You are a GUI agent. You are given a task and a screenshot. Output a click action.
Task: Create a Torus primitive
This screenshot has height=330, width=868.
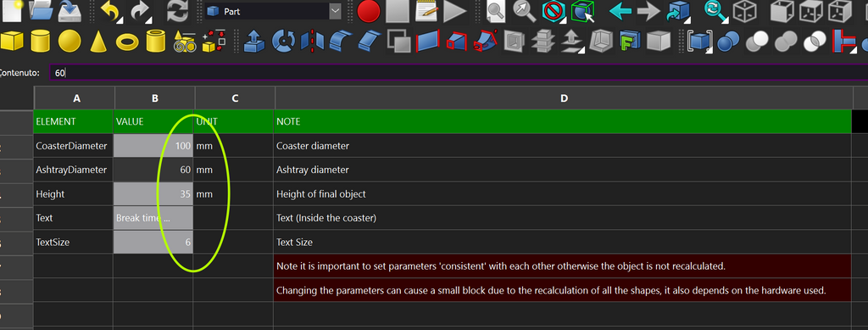127,42
